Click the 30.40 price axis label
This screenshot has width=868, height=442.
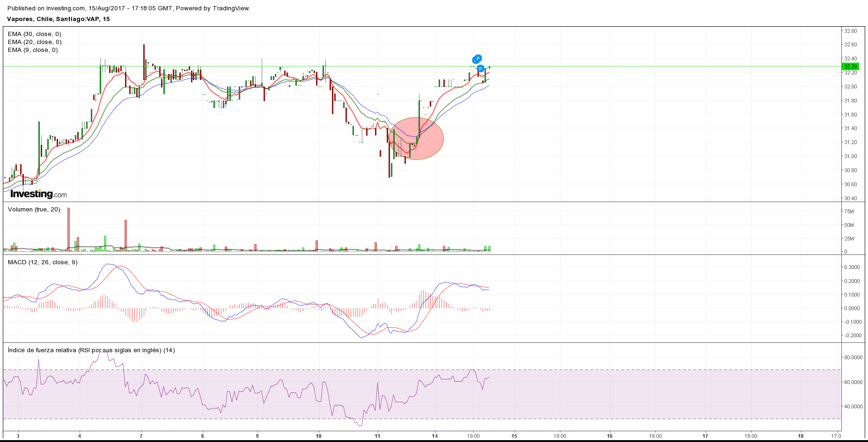tap(851, 198)
